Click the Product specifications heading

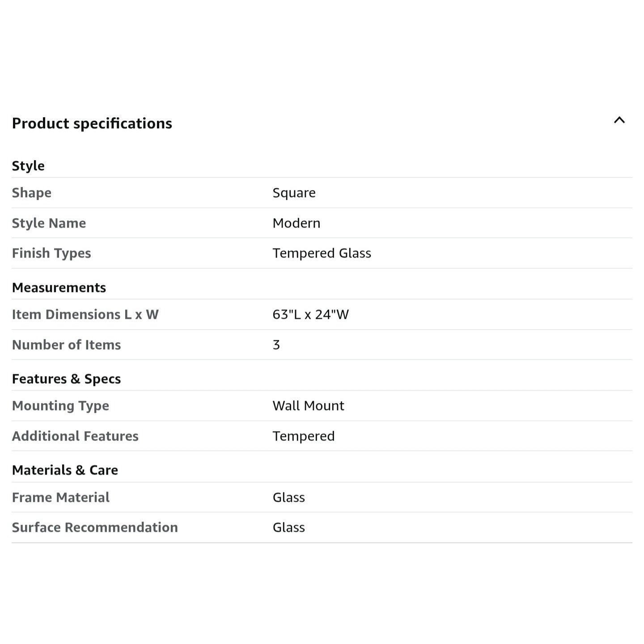click(92, 123)
